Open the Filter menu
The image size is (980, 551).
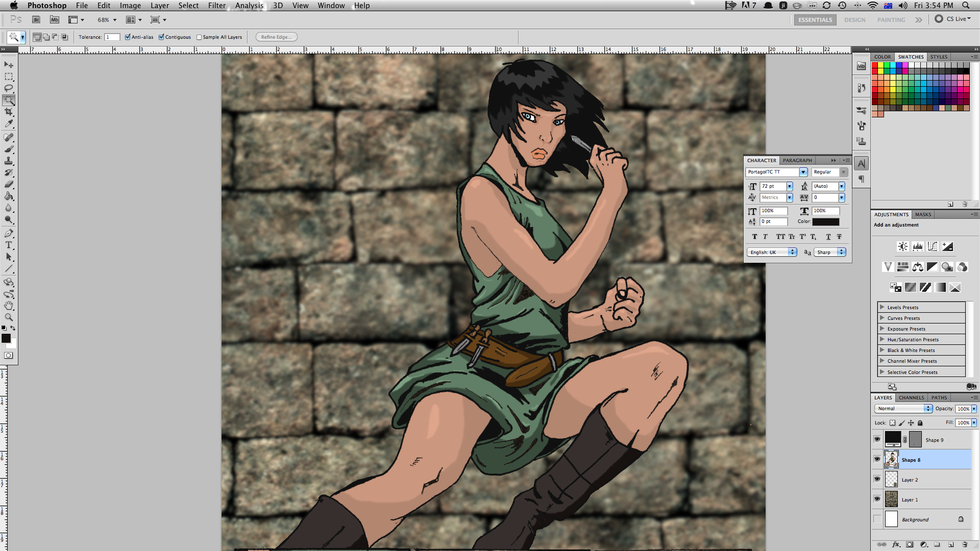point(216,6)
